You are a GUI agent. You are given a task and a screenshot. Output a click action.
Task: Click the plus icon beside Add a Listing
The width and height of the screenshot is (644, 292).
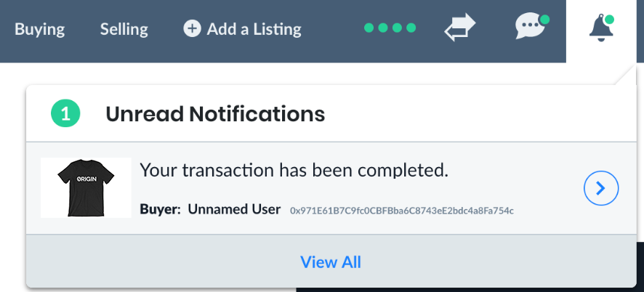coord(192,29)
